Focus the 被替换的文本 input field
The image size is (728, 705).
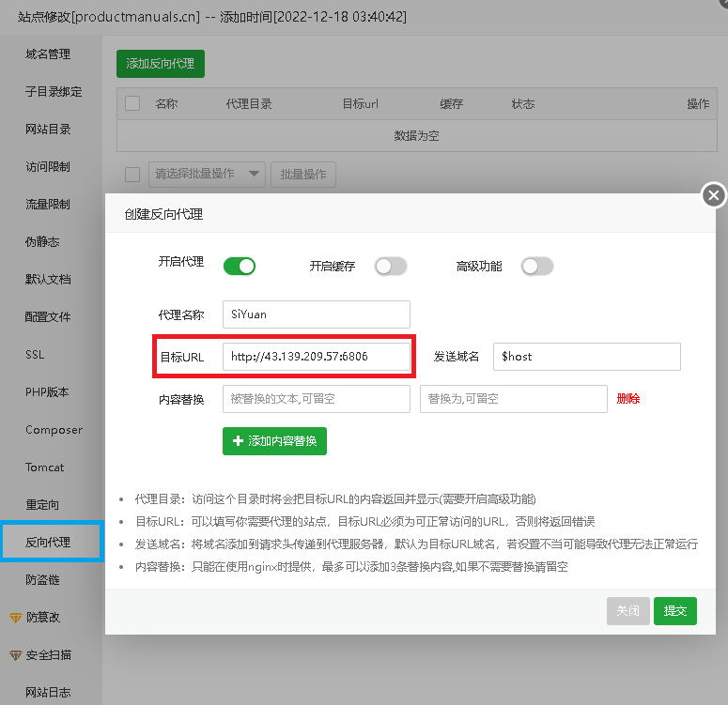click(317, 399)
